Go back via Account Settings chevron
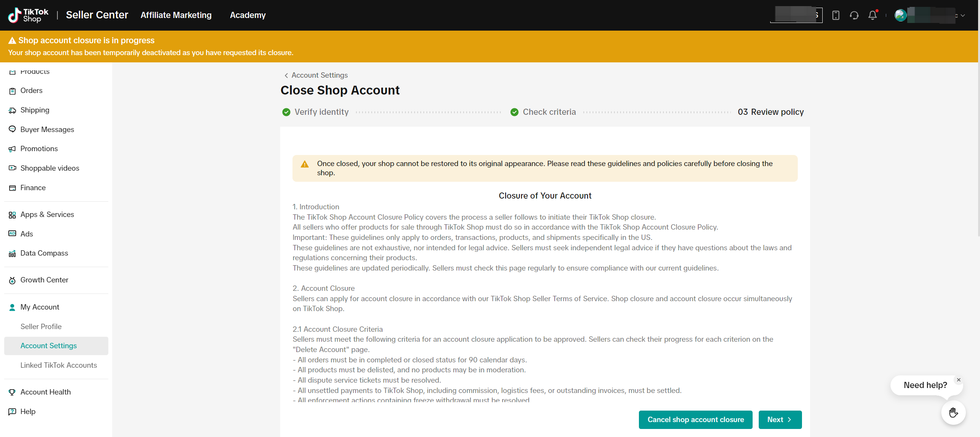Image resolution: width=980 pixels, height=437 pixels. (x=286, y=75)
